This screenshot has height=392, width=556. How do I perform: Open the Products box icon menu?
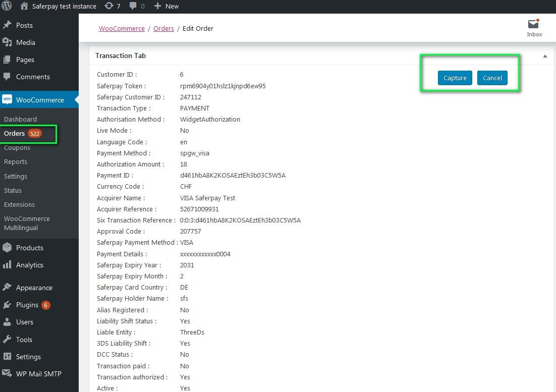[7, 248]
